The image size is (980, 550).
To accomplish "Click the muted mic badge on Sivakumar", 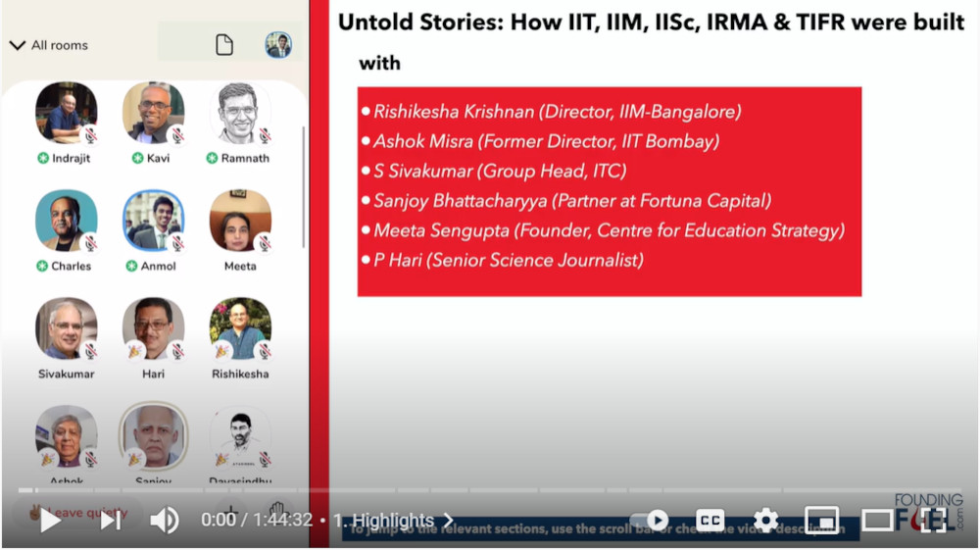I will click(90, 351).
